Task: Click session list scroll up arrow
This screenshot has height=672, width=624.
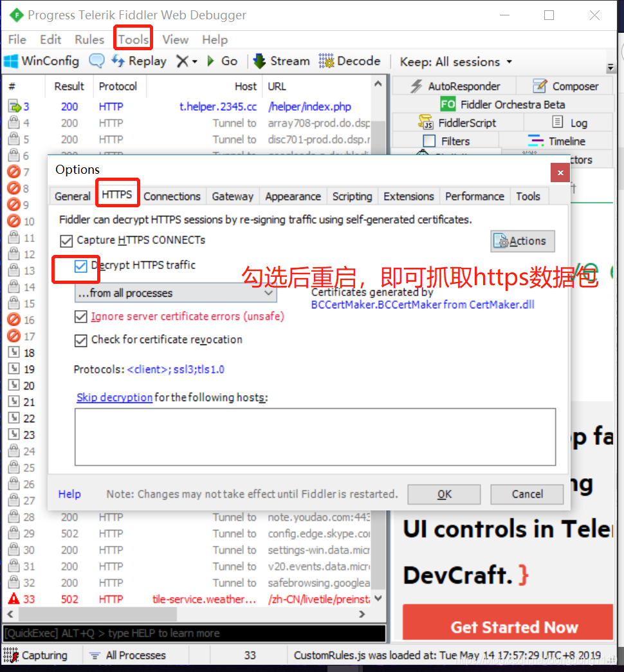Action: tap(378, 84)
